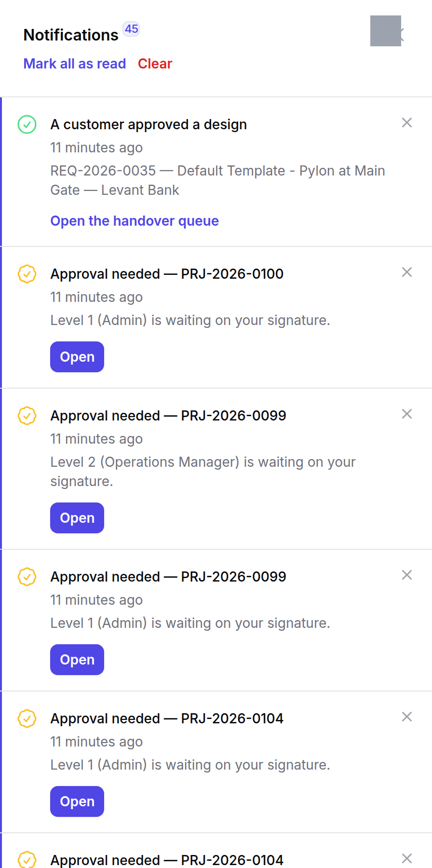Image resolution: width=432 pixels, height=868 pixels.
Task: Click the PRJ-2026-0100 approval badge icon
Action: pyautogui.click(x=27, y=274)
